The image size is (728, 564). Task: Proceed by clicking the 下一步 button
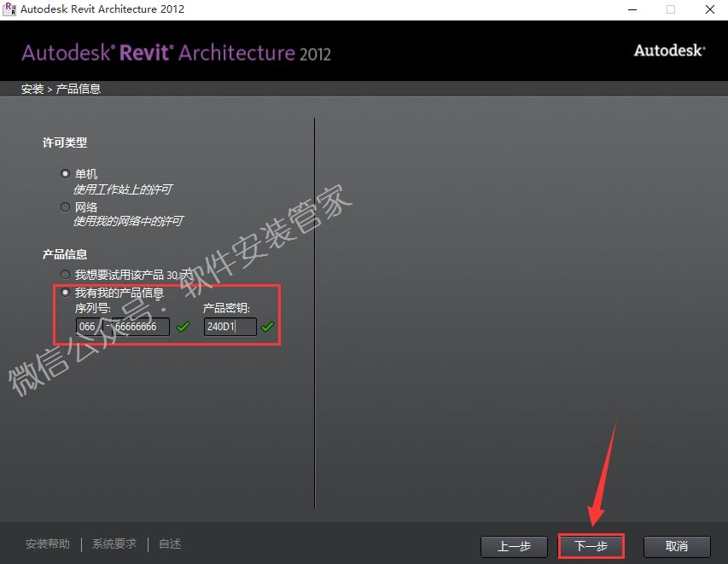click(x=591, y=546)
